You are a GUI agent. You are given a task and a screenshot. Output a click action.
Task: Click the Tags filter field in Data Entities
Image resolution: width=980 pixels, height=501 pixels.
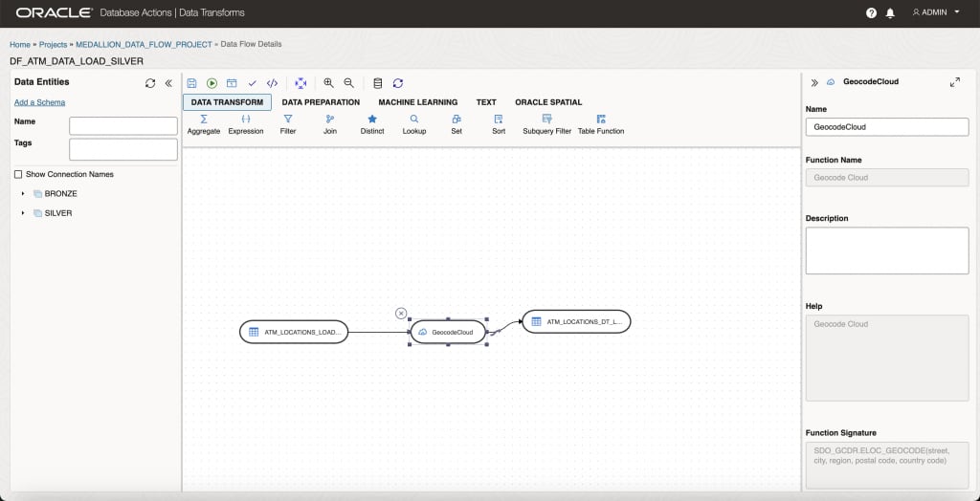(x=123, y=149)
